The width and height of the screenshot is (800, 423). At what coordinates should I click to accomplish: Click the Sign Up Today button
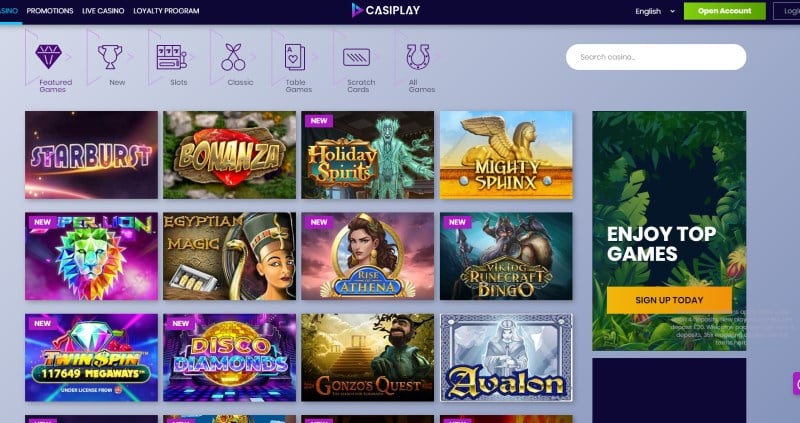click(669, 300)
